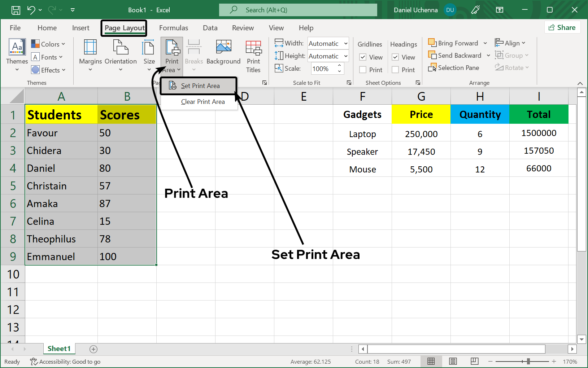Choose a paper Size
The height and width of the screenshot is (368, 588).
pyautogui.click(x=148, y=54)
